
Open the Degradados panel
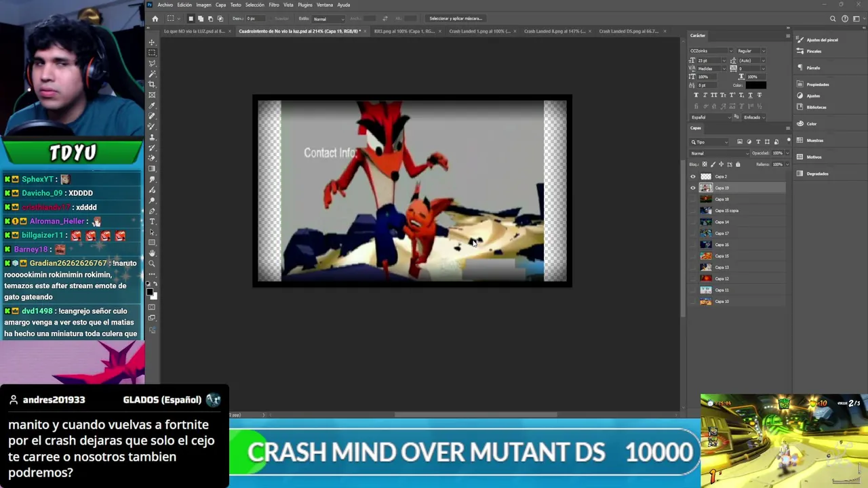(812, 174)
